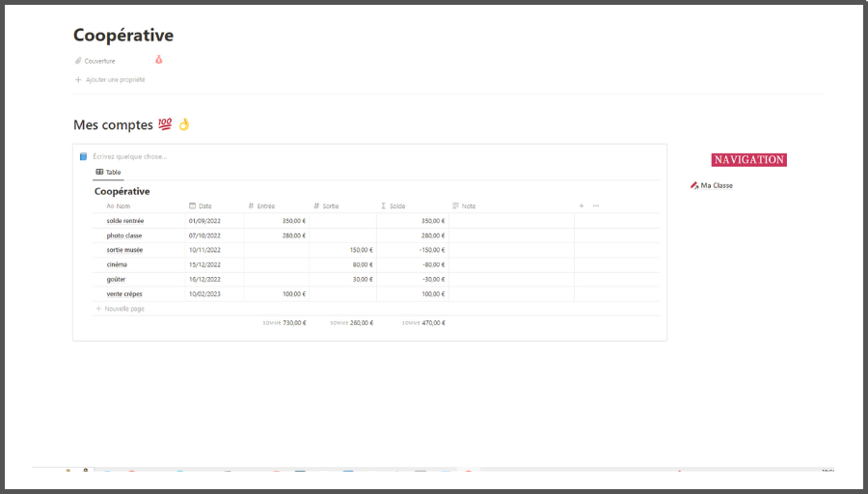868x494 pixels.
Task: Click the plus icon to add a table column
Action: coord(581,206)
